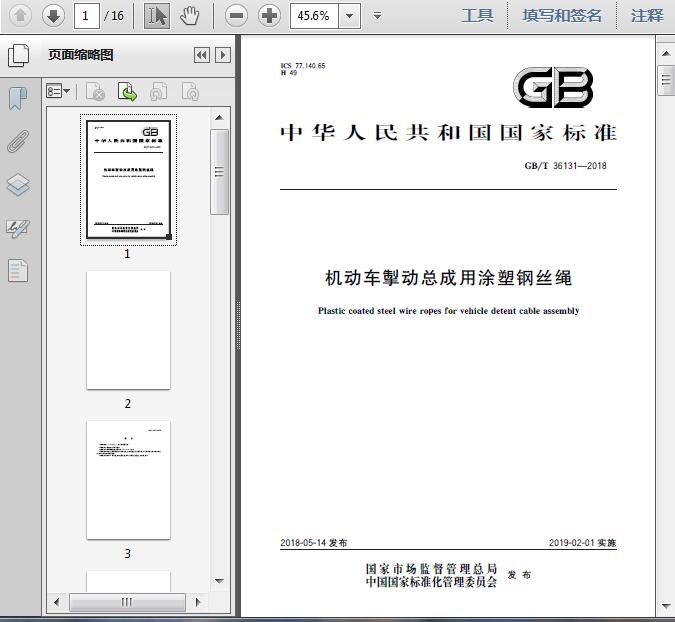
Task: Open the document content sidebar panel
Action: (x=18, y=271)
